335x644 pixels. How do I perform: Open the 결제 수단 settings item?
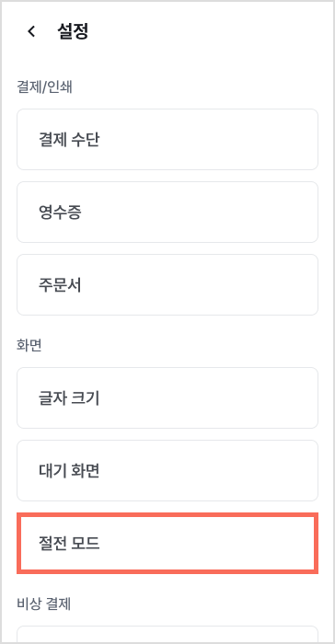(167, 139)
